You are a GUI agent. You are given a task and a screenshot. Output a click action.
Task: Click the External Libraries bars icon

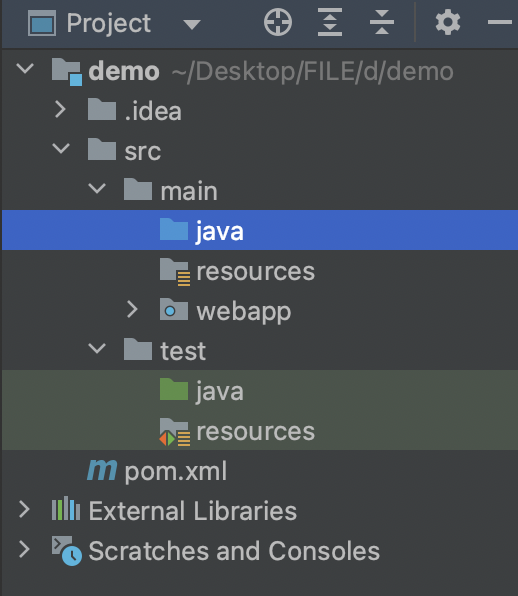click(x=66, y=508)
